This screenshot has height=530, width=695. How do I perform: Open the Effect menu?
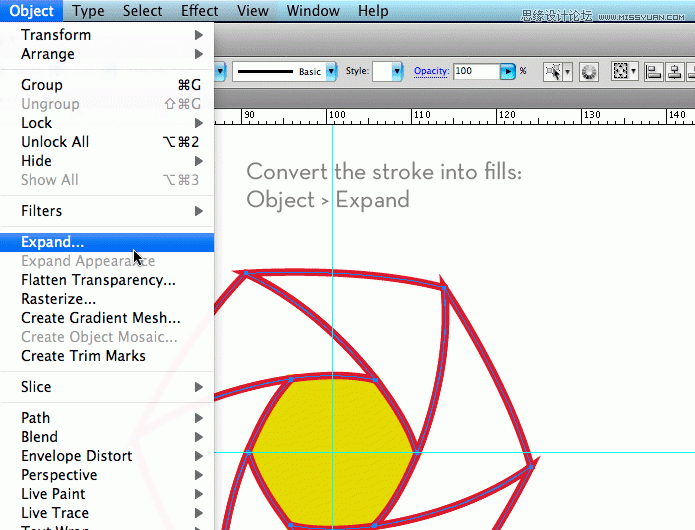[x=199, y=11]
